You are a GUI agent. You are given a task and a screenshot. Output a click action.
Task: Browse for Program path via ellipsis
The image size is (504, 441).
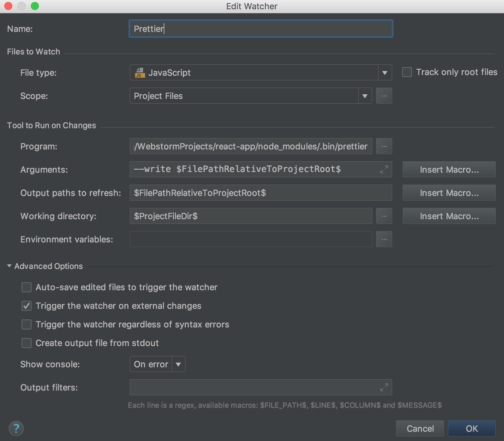pos(384,146)
